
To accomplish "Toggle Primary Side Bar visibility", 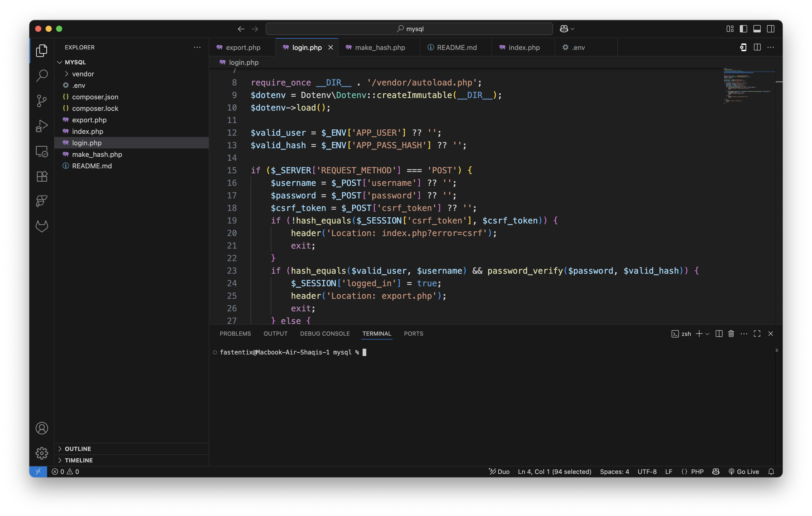I will (743, 29).
